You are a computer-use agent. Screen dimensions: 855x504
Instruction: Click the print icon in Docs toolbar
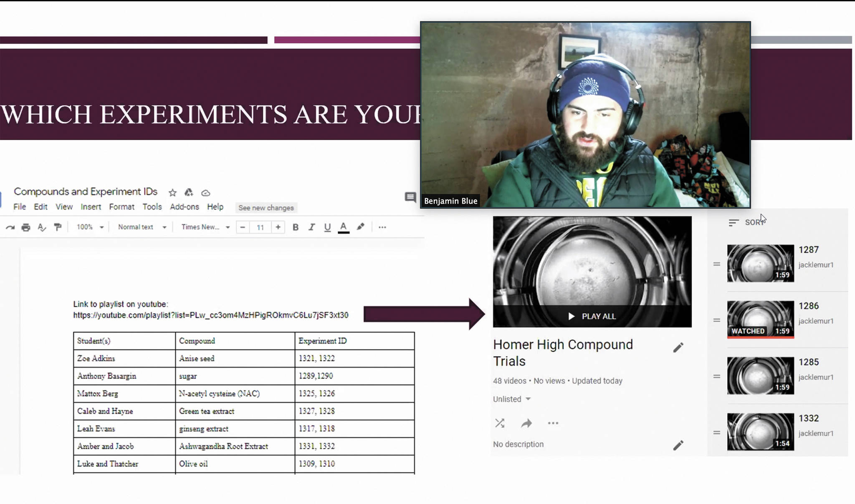pyautogui.click(x=26, y=227)
